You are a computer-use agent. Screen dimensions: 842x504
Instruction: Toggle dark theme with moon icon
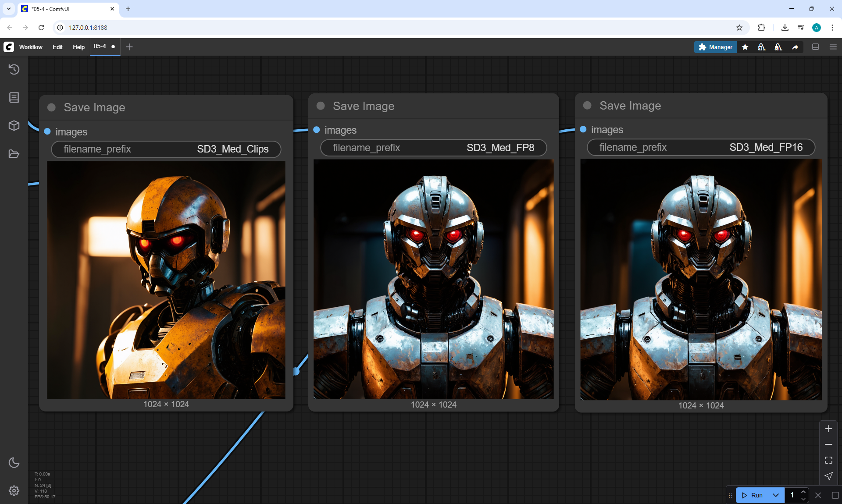(x=14, y=462)
